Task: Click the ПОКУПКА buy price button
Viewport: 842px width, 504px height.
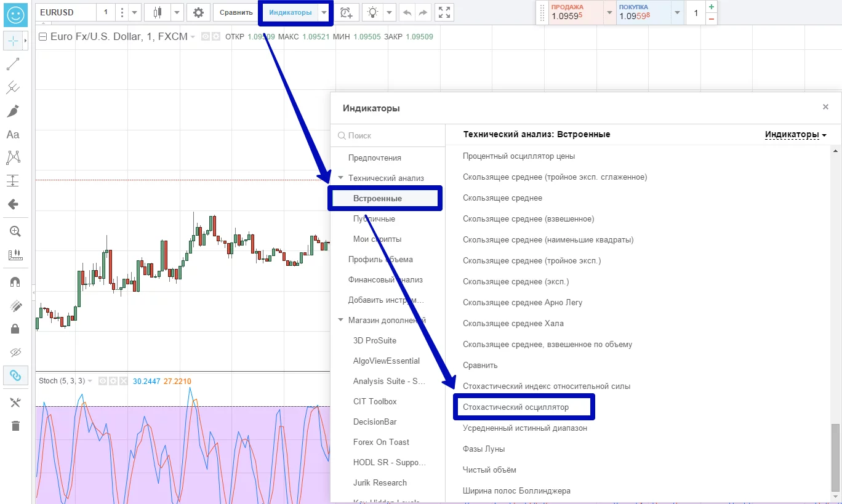Action: point(644,12)
